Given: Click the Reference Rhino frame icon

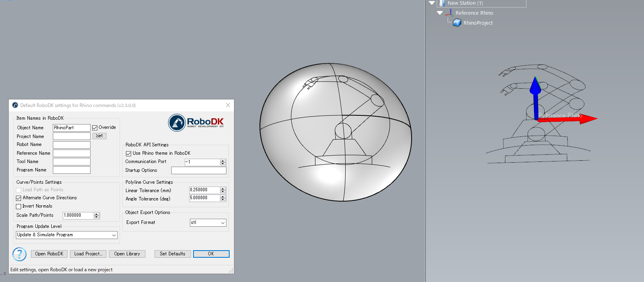Looking at the screenshot, I should 449,13.
